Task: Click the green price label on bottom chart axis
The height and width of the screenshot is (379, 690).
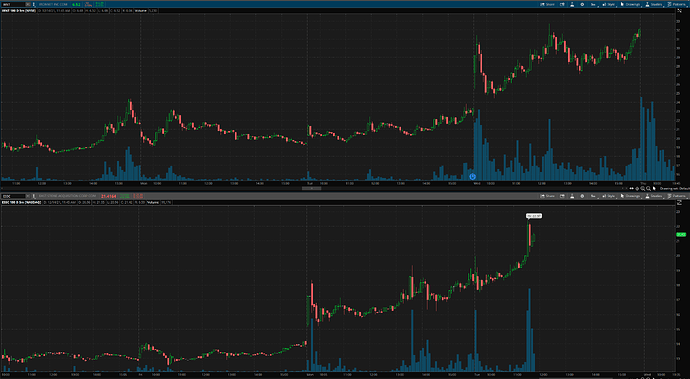Action: coord(681,235)
